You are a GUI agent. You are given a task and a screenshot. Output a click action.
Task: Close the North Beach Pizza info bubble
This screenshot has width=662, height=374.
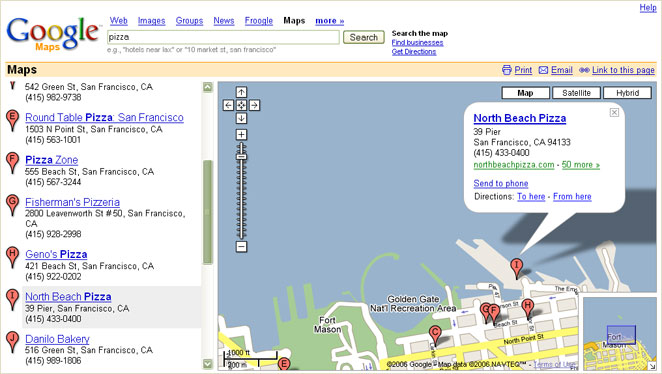pos(614,112)
